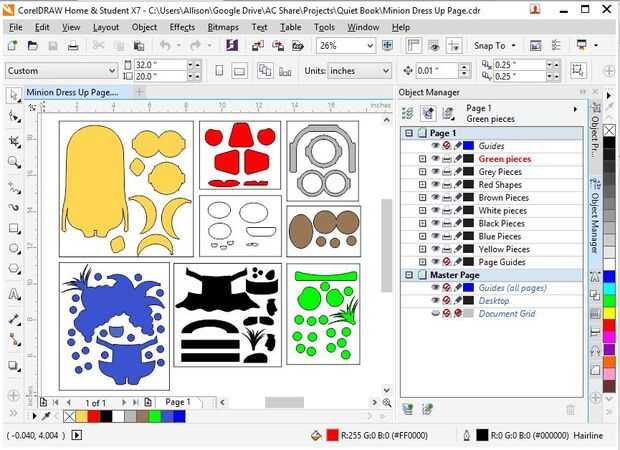Open the File menu
The height and width of the screenshot is (450, 620).
point(16,27)
